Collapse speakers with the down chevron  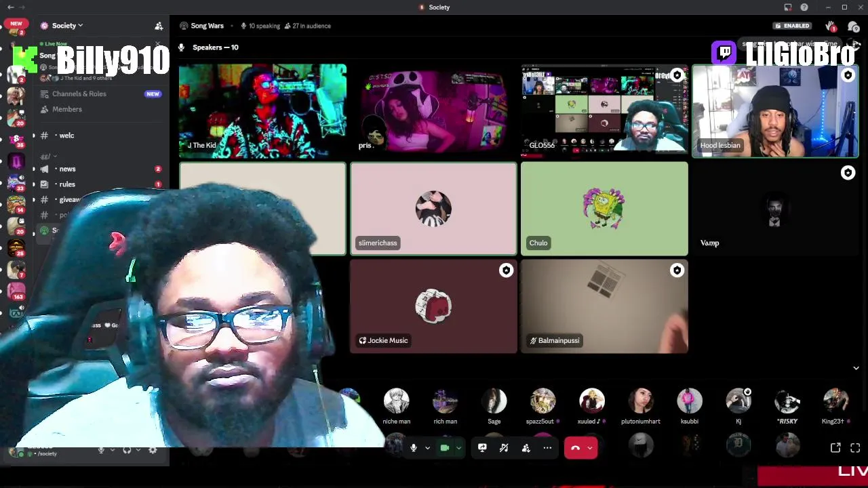pos(856,368)
